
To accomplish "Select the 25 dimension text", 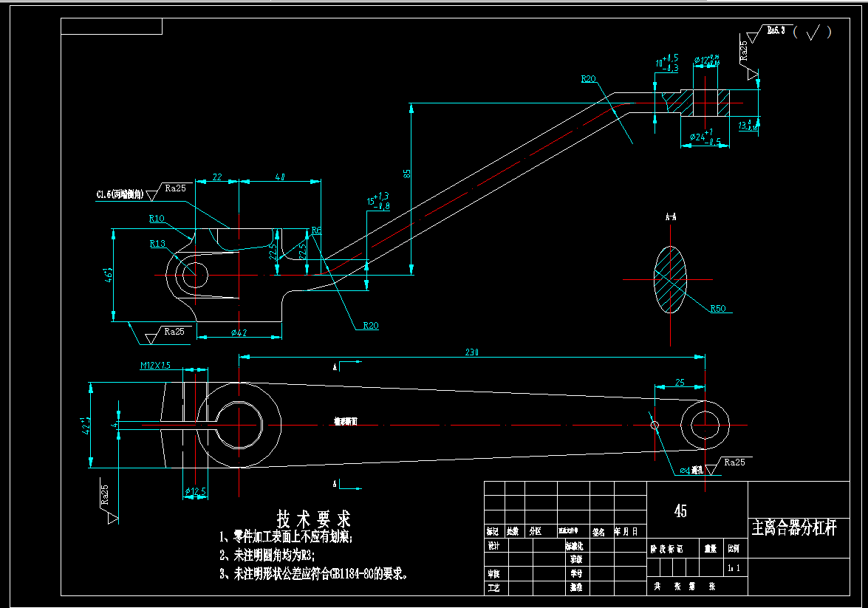I will click(x=680, y=382).
